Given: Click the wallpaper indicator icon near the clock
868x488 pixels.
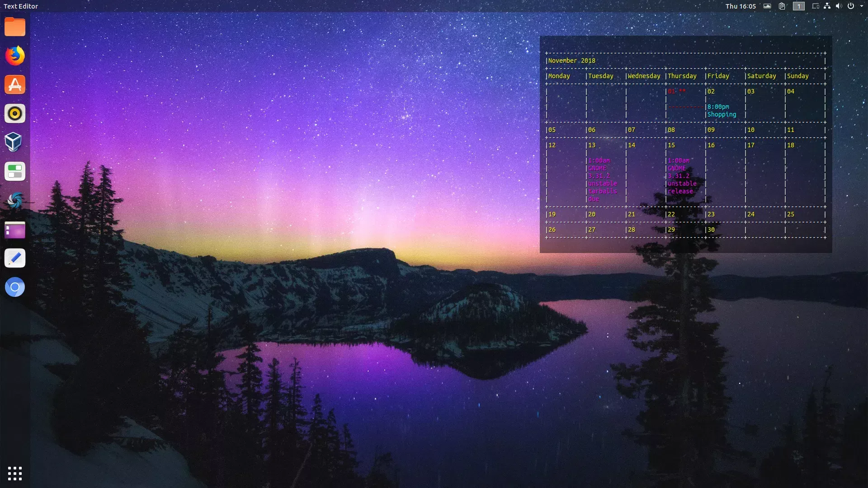Looking at the screenshot, I should (x=767, y=6).
